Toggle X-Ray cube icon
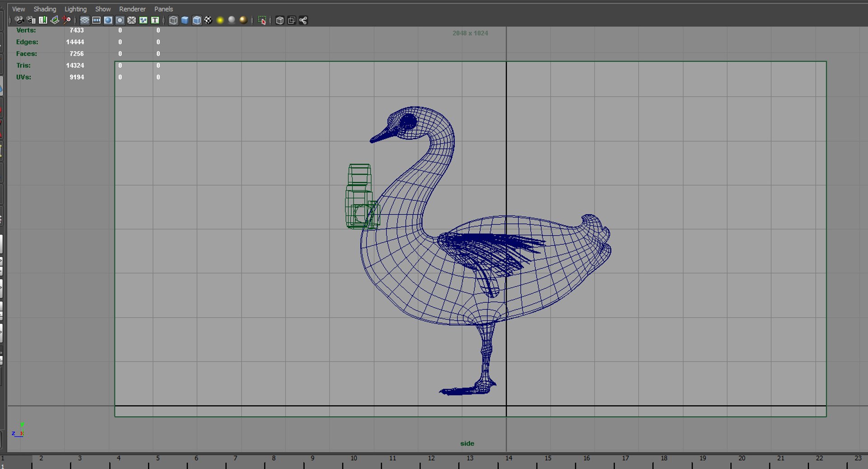This screenshot has width=868, height=469. tap(280, 20)
